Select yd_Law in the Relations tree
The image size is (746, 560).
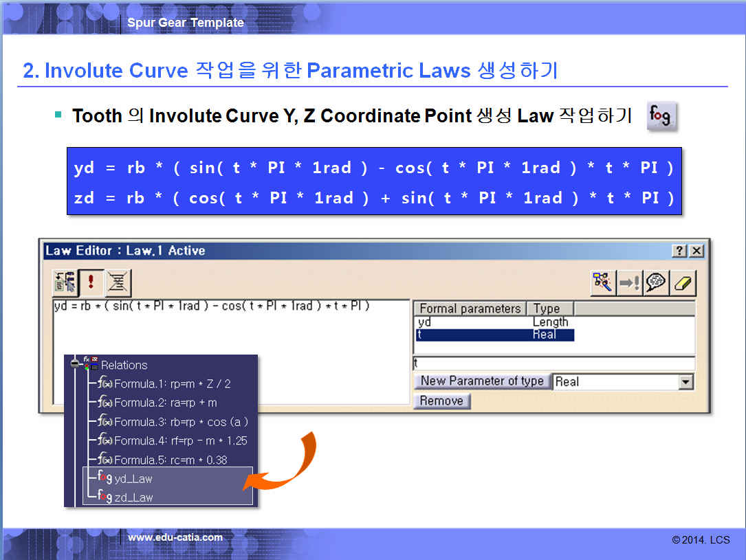133,478
